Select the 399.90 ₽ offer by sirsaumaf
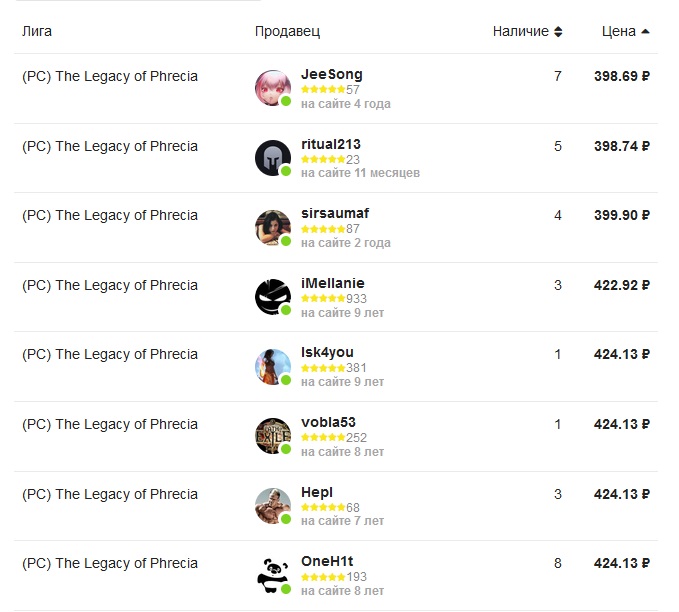Image resolution: width=679 pixels, height=612 pixels. pos(622,215)
